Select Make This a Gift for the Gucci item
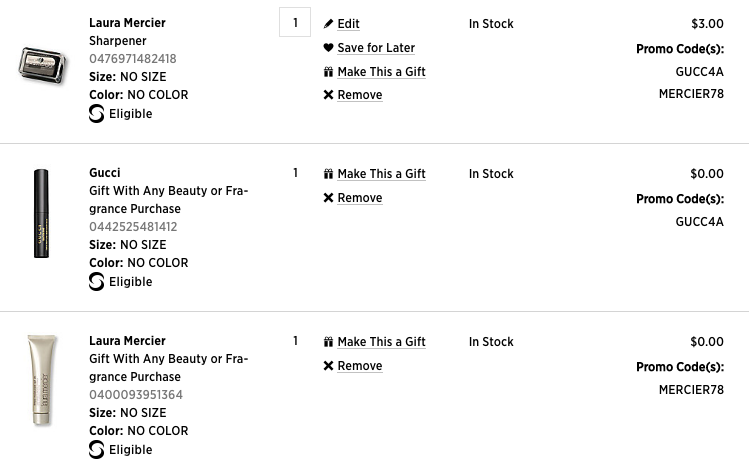Image resolution: width=749 pixels, height=470 pixels. (381, 174)
